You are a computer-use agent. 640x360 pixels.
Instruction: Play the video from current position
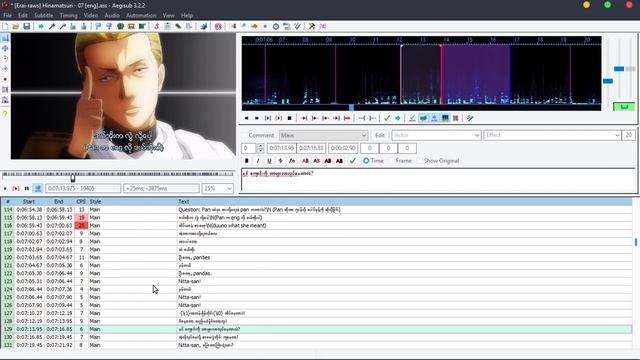click(5, 188)
